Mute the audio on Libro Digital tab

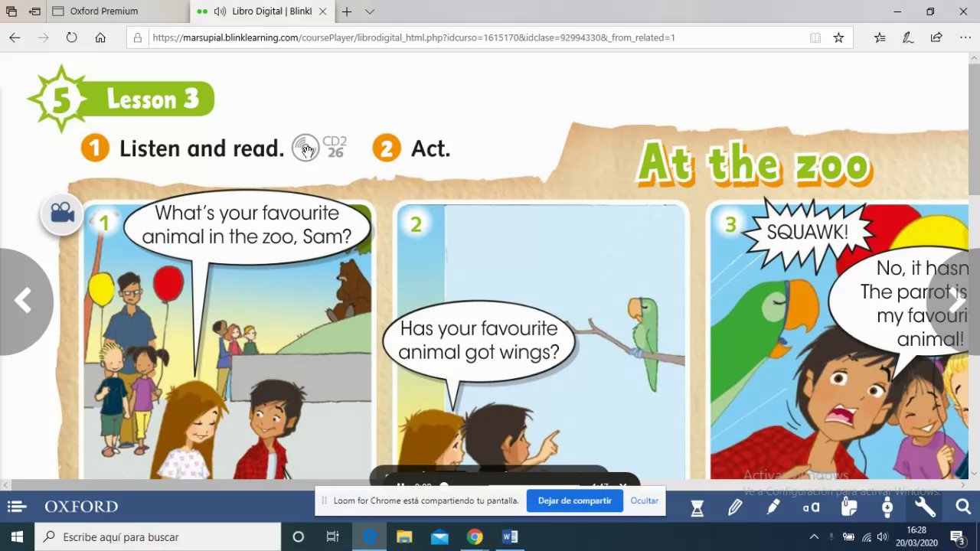[x=220, y=11]
